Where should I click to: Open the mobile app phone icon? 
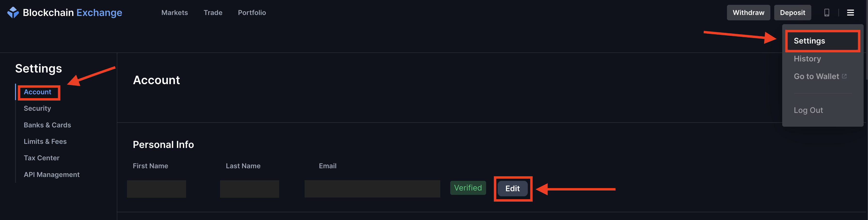click(827, 12)
